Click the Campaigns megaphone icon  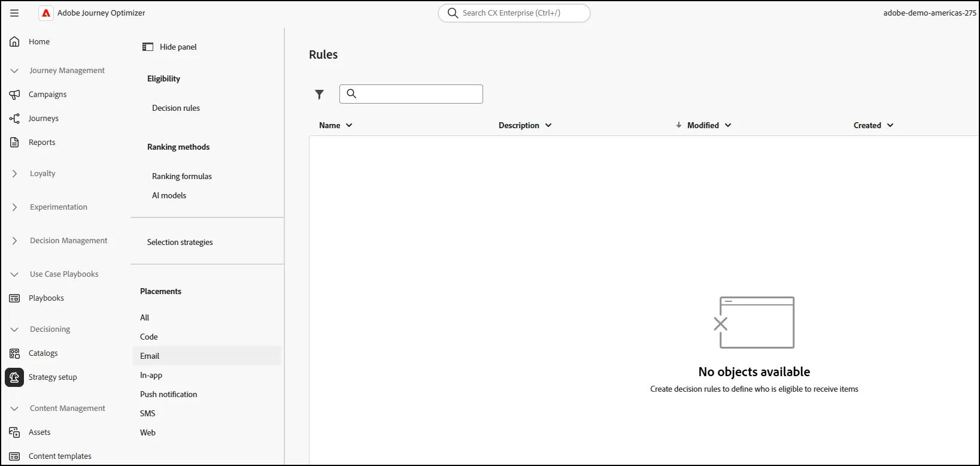coord(14,94)
